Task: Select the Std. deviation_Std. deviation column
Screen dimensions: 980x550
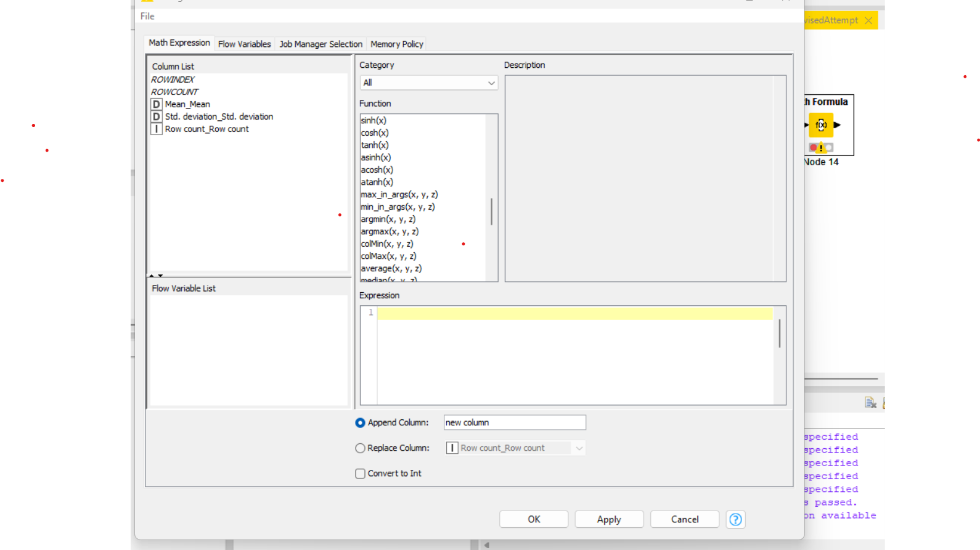Action: click(219, 117)
